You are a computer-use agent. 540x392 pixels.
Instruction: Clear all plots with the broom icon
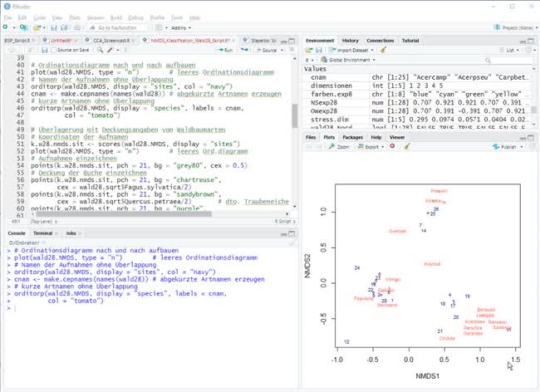click(x=407, y=147)
